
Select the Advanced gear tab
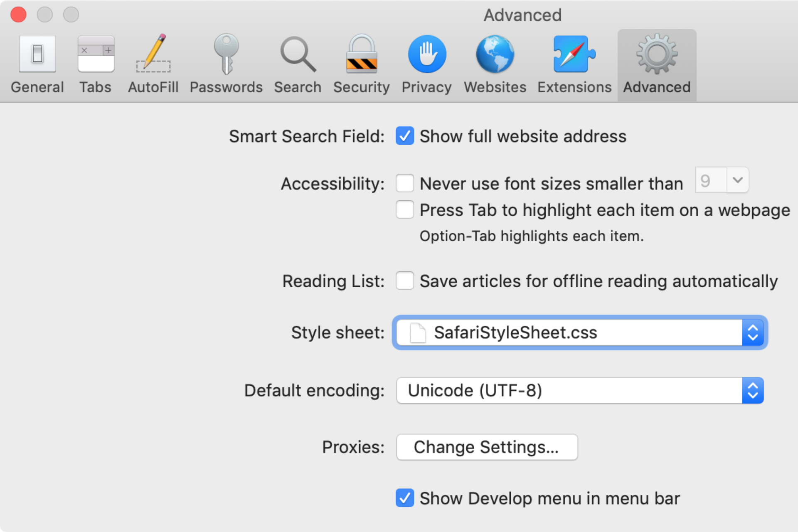pyautogui.click(x=657, y=65)
